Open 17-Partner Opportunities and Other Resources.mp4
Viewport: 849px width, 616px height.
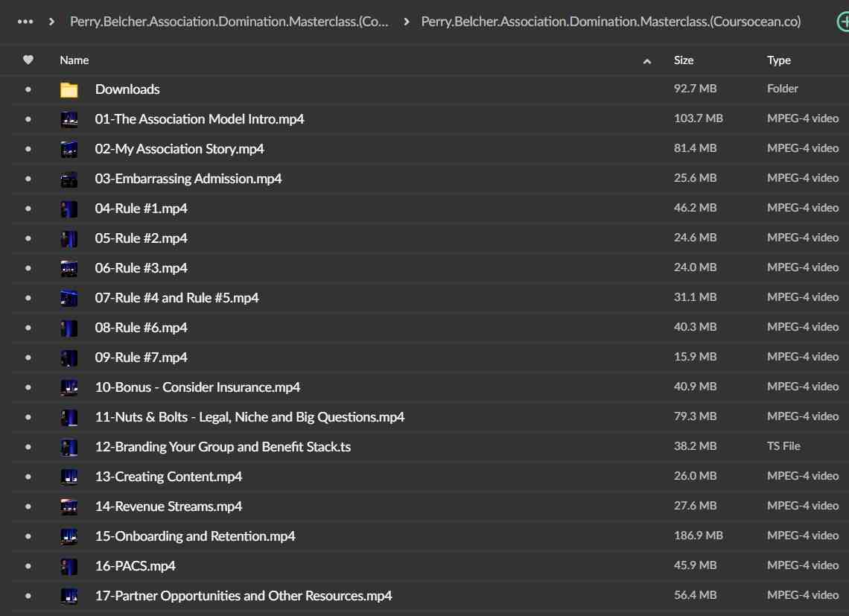tap(243, 596)
